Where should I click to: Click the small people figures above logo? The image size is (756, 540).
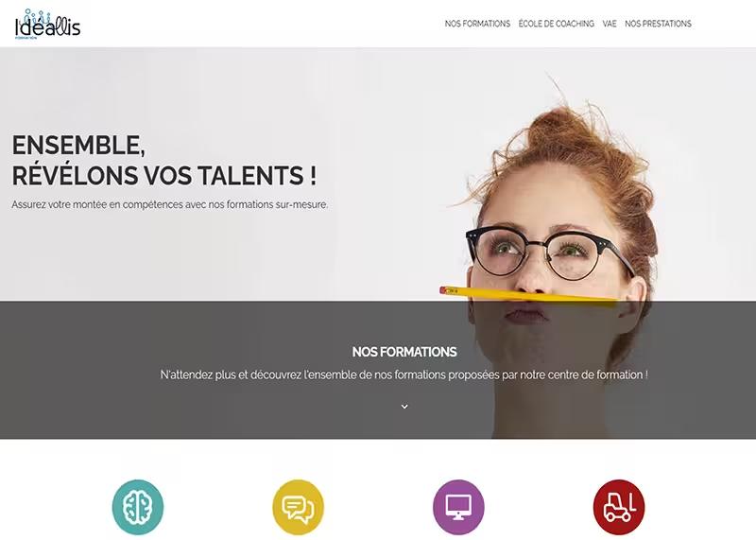[x=38, y=14]
